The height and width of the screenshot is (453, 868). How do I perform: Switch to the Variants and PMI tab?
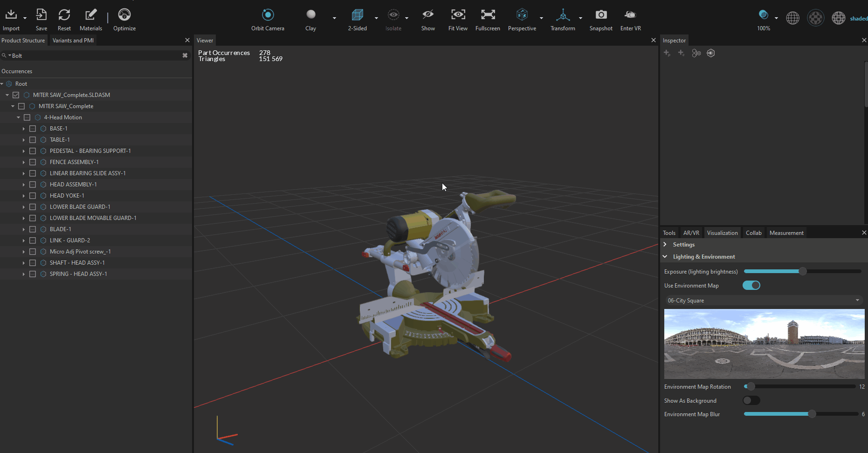(x=73, y=41)
